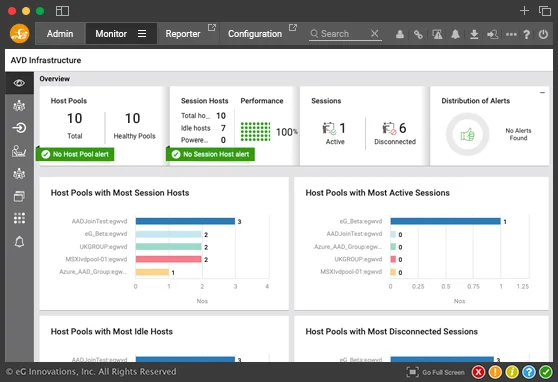Click the thumbs-up alerts donut chart
Image resolution: width=558 pixels, height=382 pixels.
(x=468, y=134)
